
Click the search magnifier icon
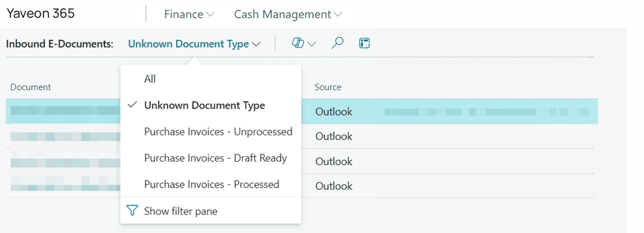[337, 43]
